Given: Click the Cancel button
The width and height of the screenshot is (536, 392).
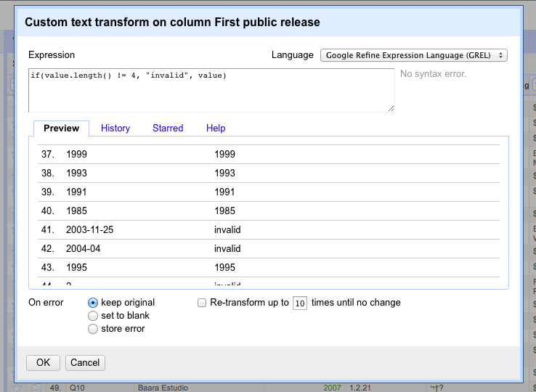Looking at the screenshot, I should pyautogui.click(x=85, y=362).
